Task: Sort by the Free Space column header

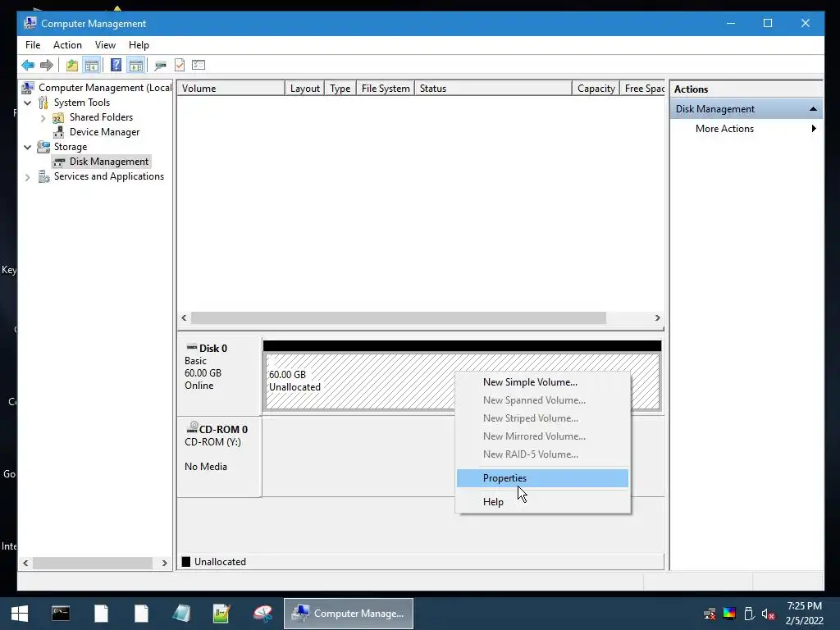Action: pos(642,89)
